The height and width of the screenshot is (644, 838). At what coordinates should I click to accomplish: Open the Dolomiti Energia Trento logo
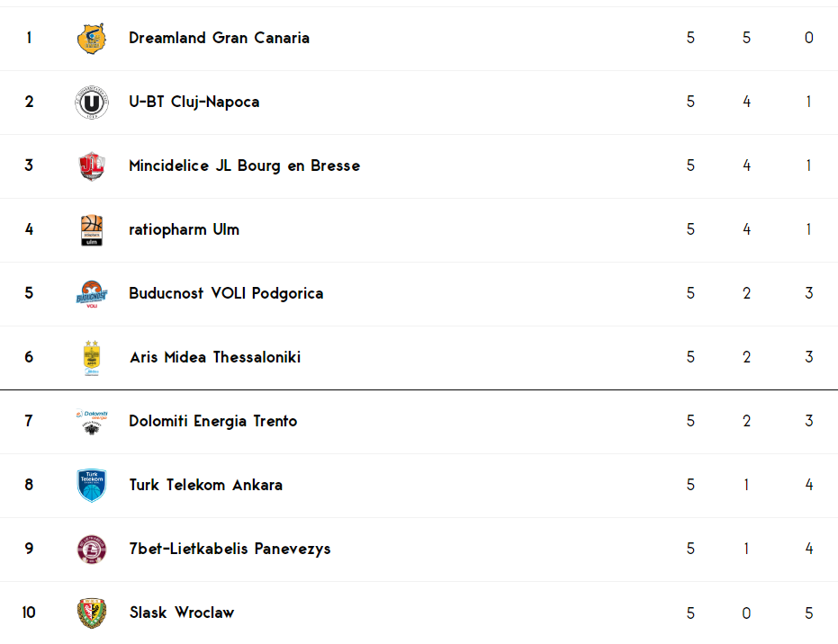(x=92, y=422)
